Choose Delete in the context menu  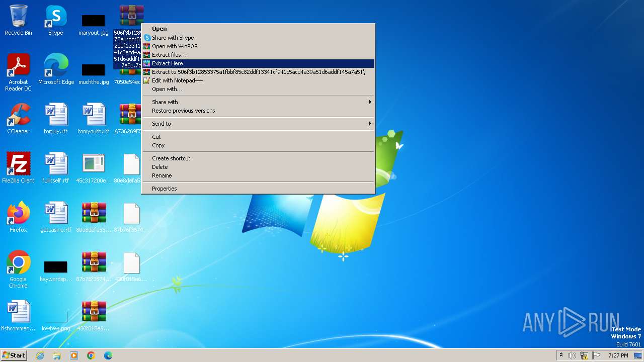(x=258, y=167)
